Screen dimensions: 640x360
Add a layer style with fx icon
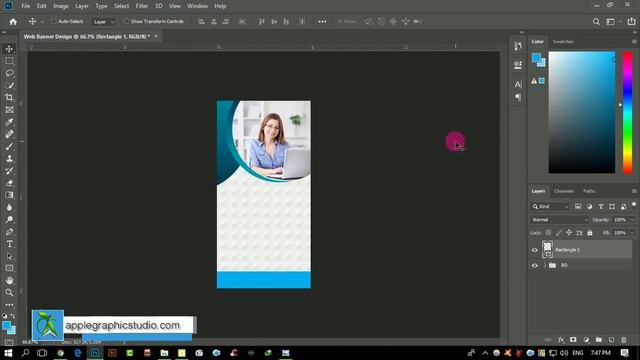[x=561, y=340]
